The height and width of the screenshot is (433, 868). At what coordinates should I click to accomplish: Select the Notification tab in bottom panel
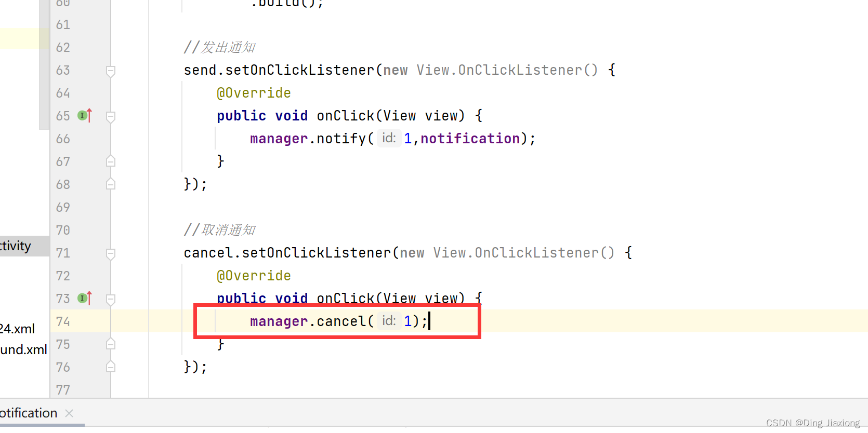[x=29, y=413]
